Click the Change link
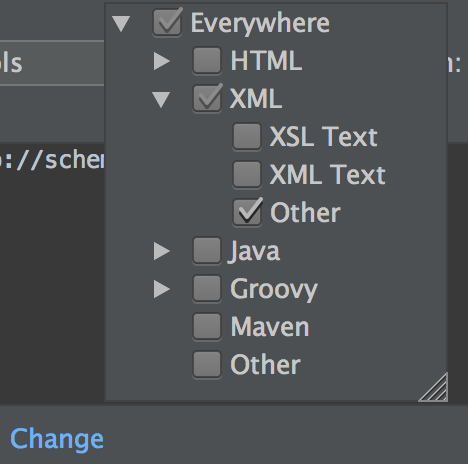468x464 pixels. click(x=57, y=440)
